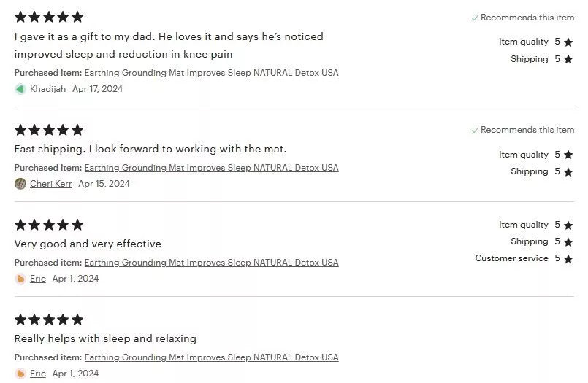Open purchased item link in Khadijah's review
The width and height of the screenshot is (588, 383).
coord(212,73)
